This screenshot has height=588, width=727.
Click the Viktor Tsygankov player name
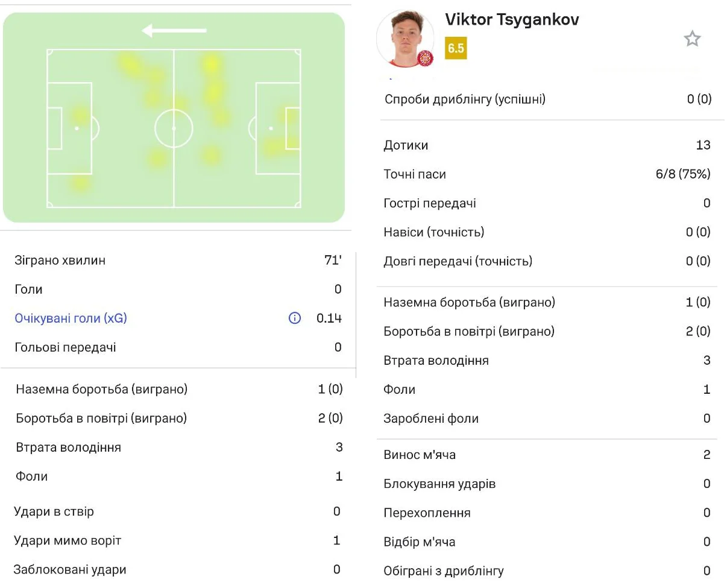tap(512, 19)
